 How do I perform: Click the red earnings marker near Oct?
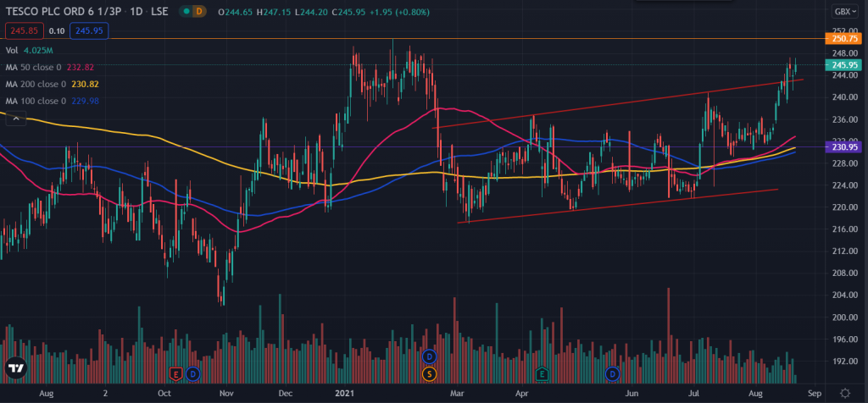coord(176,374)
